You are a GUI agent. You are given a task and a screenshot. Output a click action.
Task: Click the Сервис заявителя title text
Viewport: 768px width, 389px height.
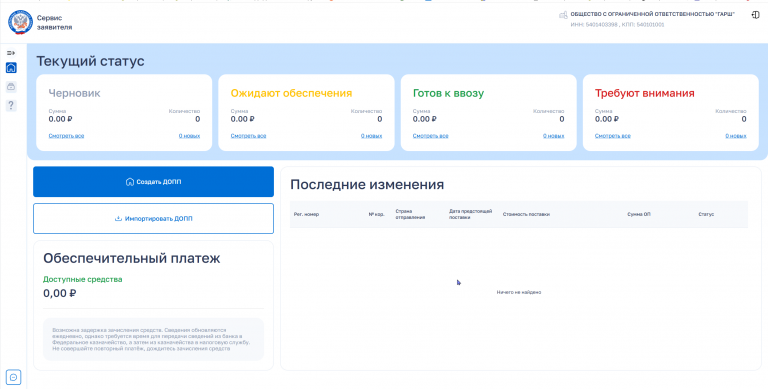[54, 23]
